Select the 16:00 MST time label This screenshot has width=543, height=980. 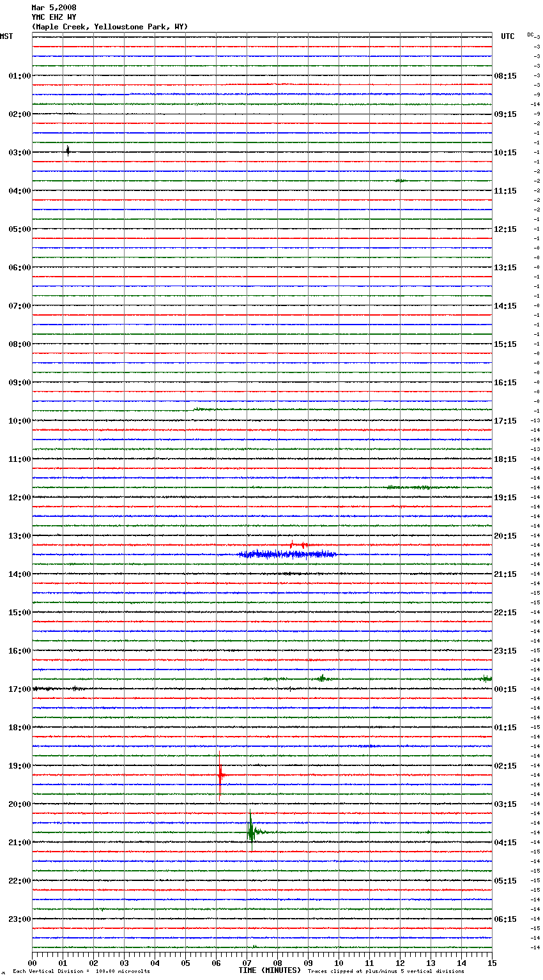point(20,651)
